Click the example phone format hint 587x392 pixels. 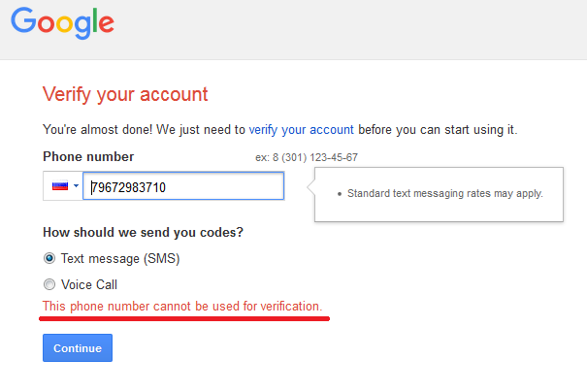coord(307,157)
